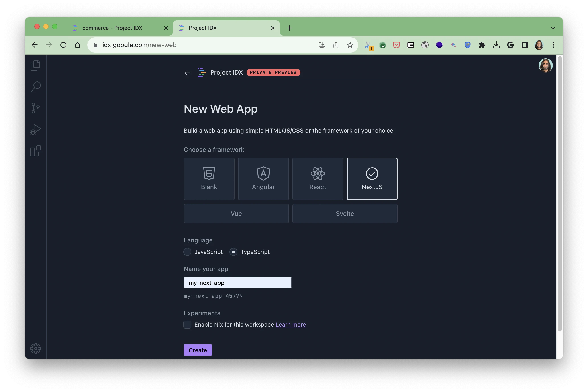Click the back arrow beside Project IDX
This screenshot has height=392, width=588.
(x=187, y=73)
